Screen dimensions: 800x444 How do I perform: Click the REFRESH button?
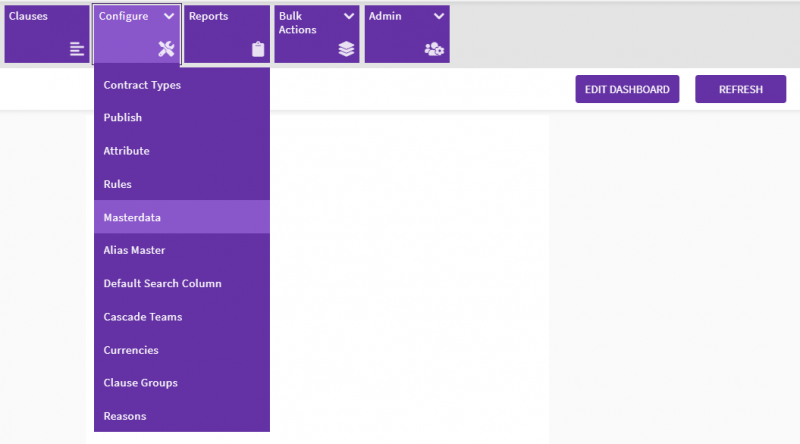point(740,89)
